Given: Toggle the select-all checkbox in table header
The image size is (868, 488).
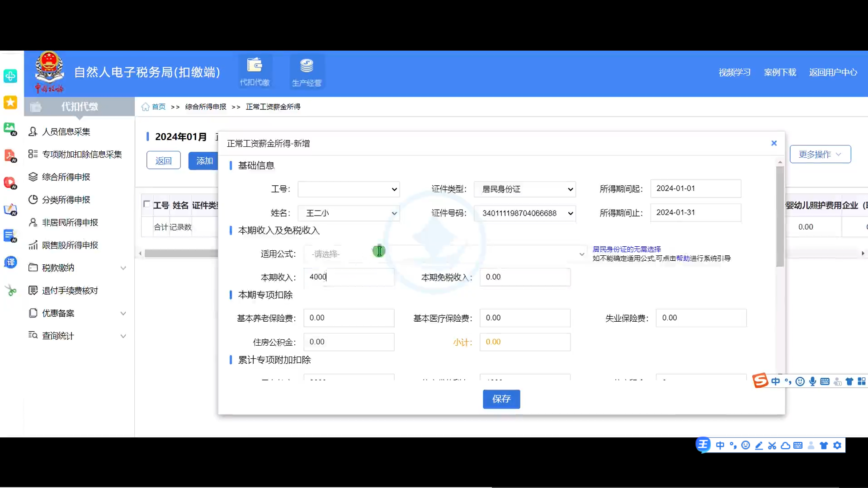Looking at the screenshot, I should tap(146, 204).
